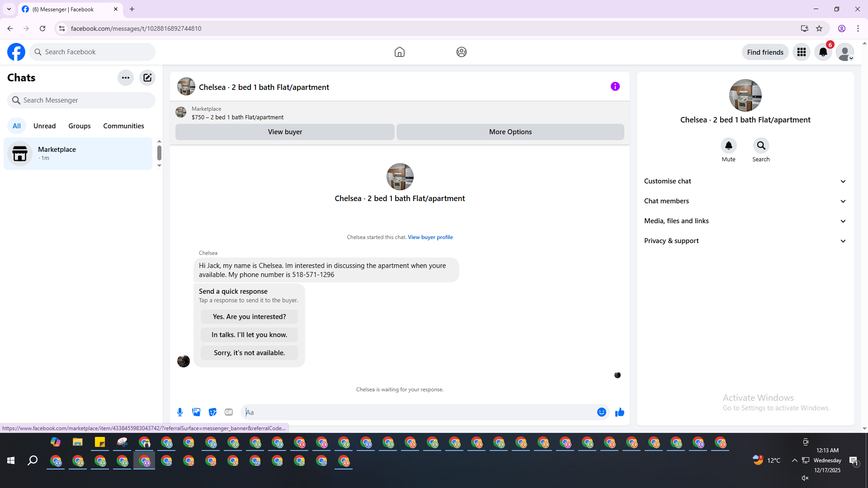Click the Search Messenger field

click(81, 100)
